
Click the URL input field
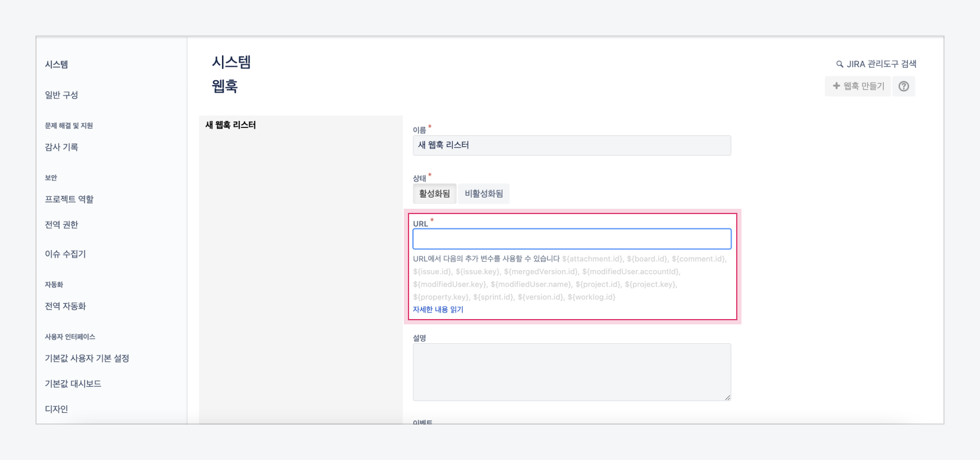point(571,239)
